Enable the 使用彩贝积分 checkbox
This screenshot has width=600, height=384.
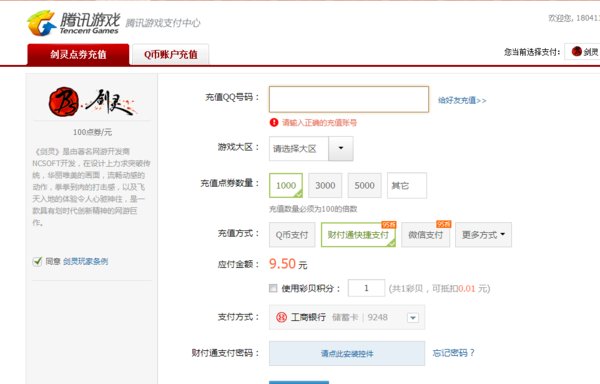pos(273,288)
